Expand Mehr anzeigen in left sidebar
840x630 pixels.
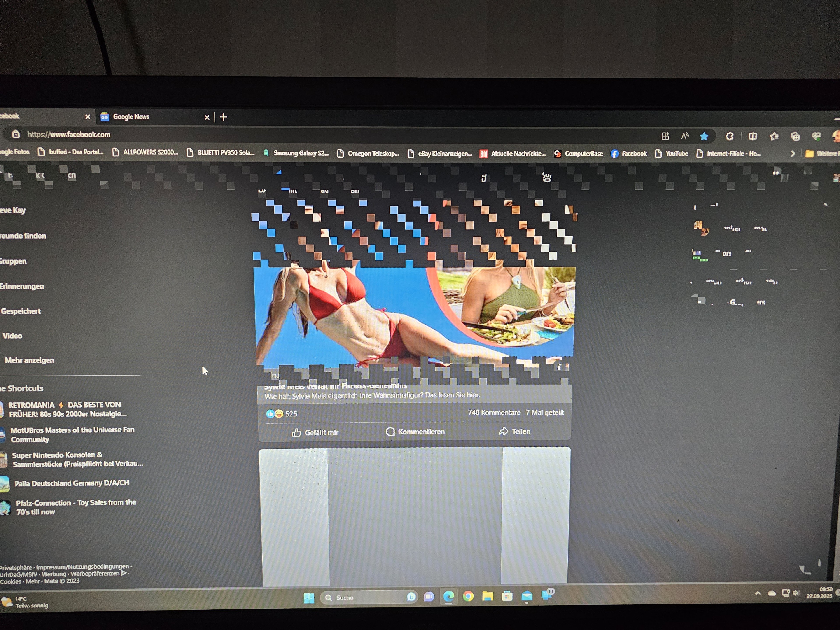(29, 360)
